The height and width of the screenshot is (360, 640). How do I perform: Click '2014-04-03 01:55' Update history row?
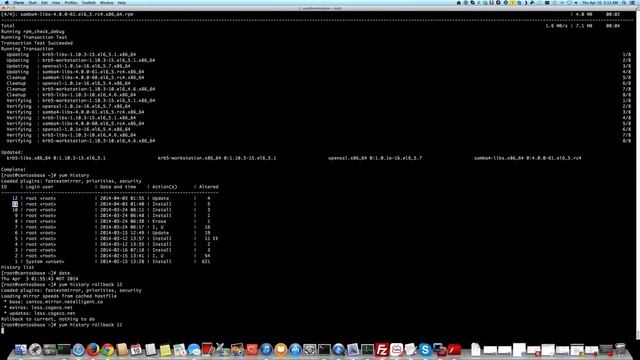[110, 198]
